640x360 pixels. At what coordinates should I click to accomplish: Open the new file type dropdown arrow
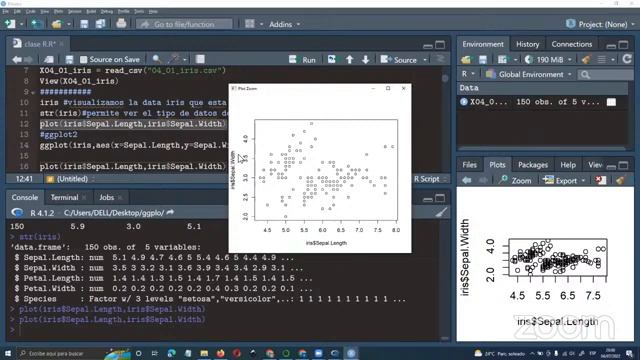pos(22,24)
